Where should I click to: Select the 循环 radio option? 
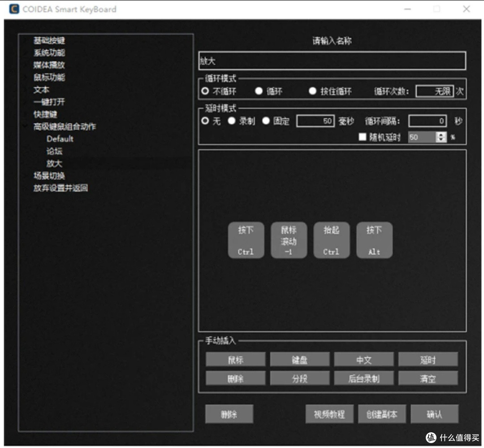(259, 91)
